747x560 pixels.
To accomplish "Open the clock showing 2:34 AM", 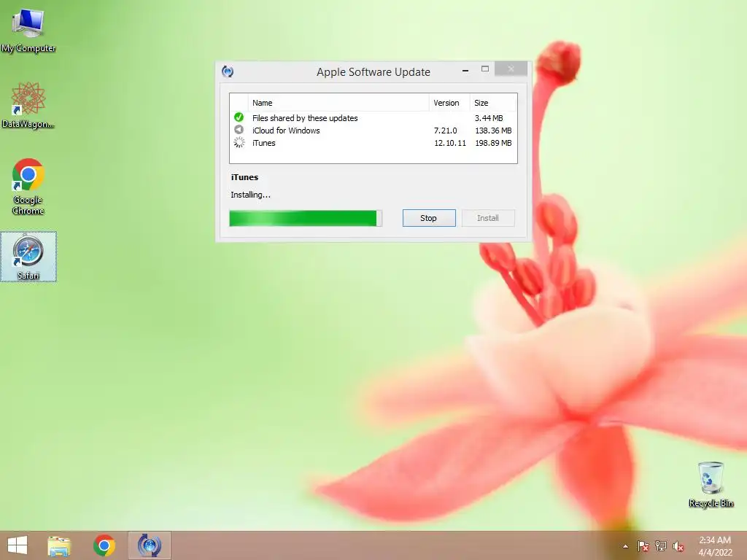I will point(715,546).
